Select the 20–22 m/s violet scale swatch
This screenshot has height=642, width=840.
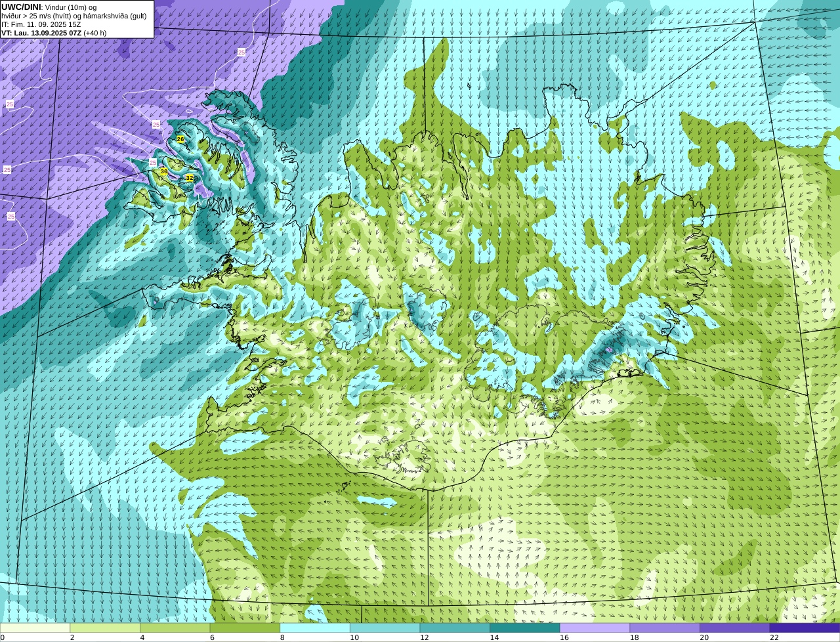pos(735,628)
